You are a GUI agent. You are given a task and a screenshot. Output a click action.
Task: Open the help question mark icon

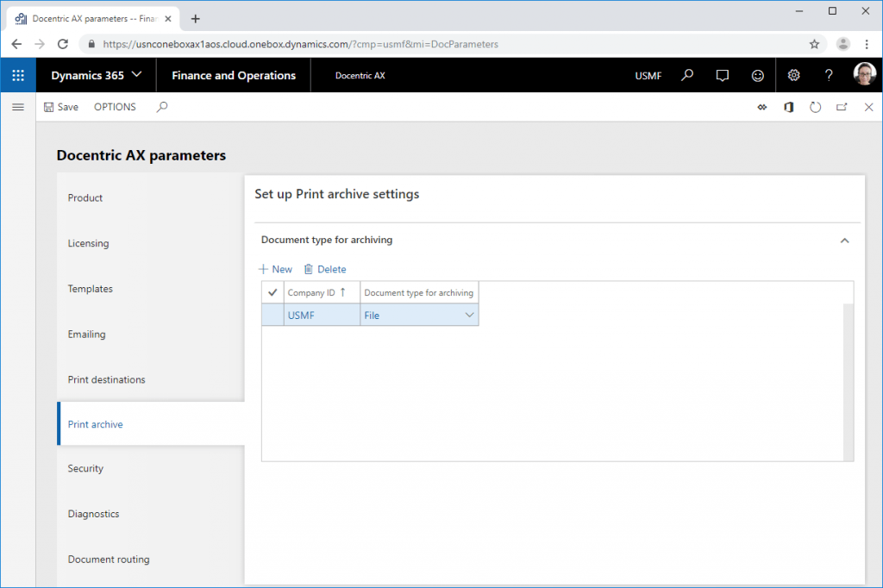coord(829,75)
